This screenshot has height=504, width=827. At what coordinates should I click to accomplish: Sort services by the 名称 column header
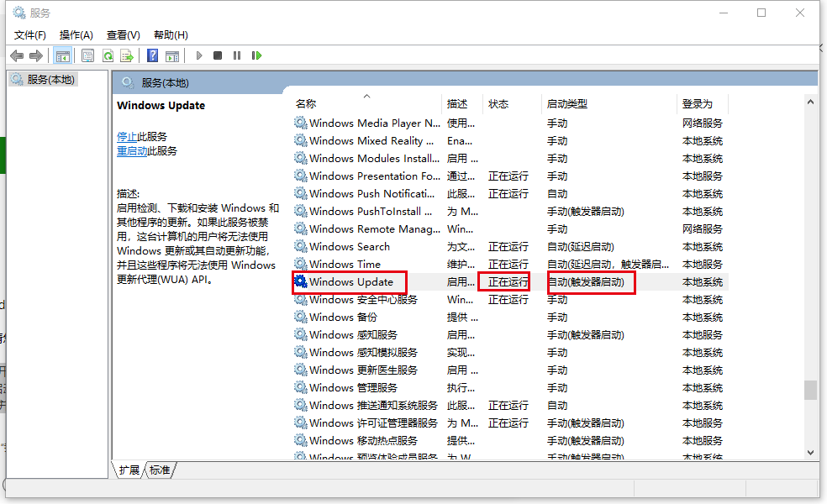tap(306, 104)
